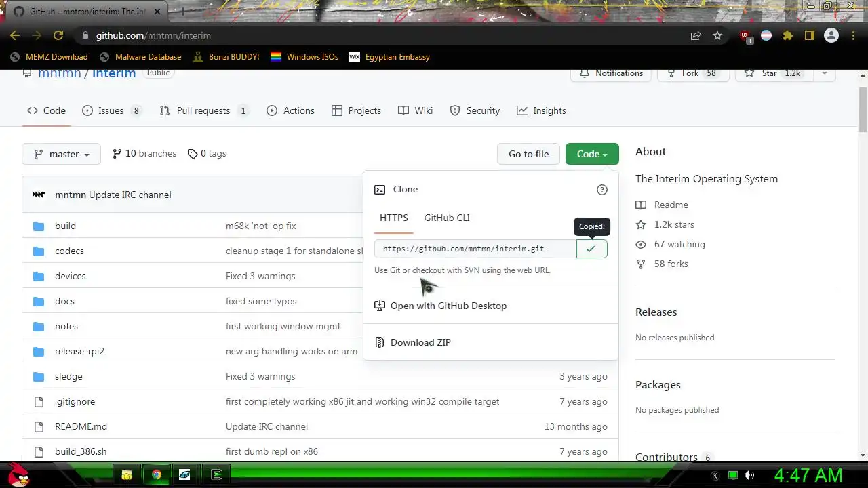Open the master branch dropdown
868x488 pixels.
point(61,154)
